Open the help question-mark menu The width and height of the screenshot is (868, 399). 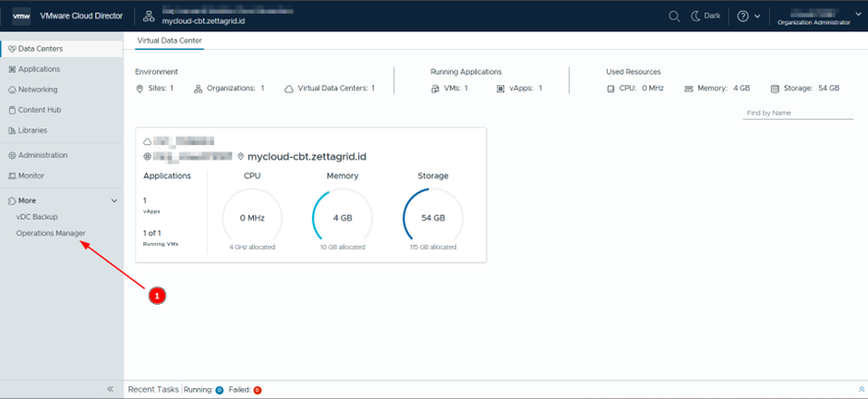[749, 16]
